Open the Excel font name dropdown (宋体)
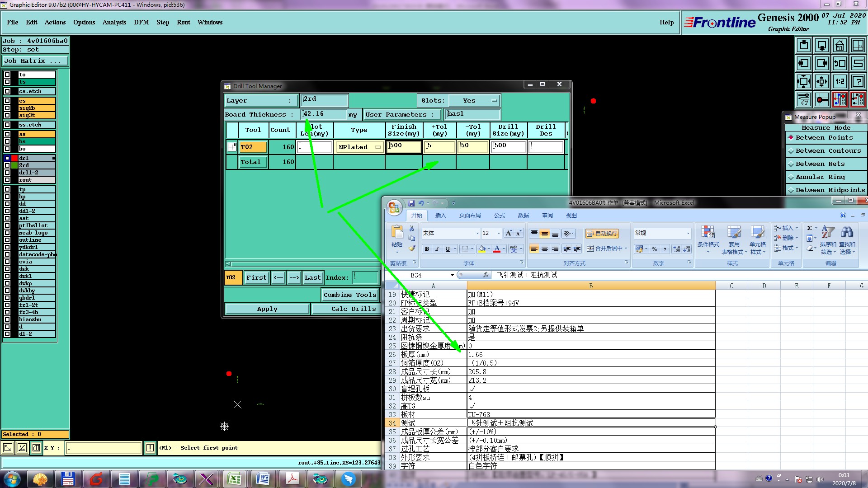 point(477,233)
